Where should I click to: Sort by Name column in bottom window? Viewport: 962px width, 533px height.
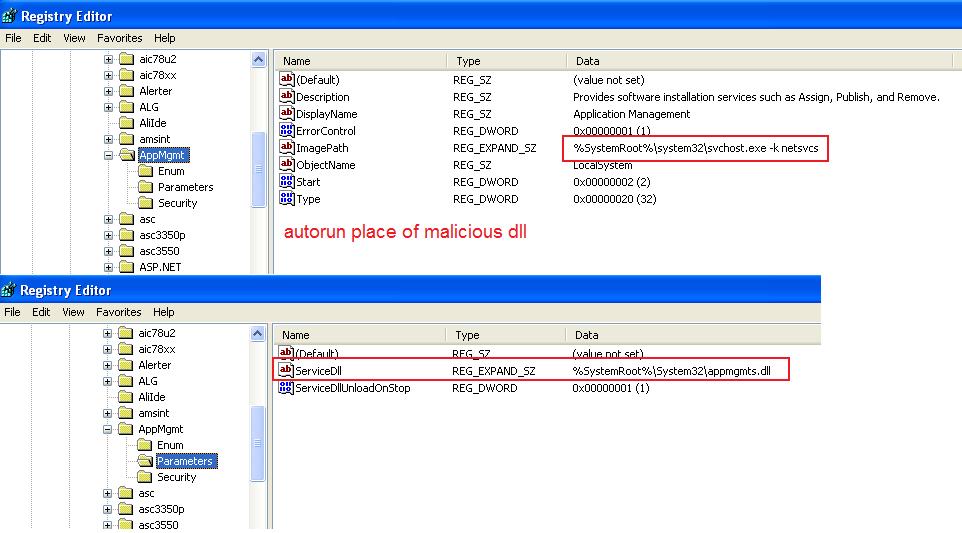pyautogui.click(x=360, y=336)
